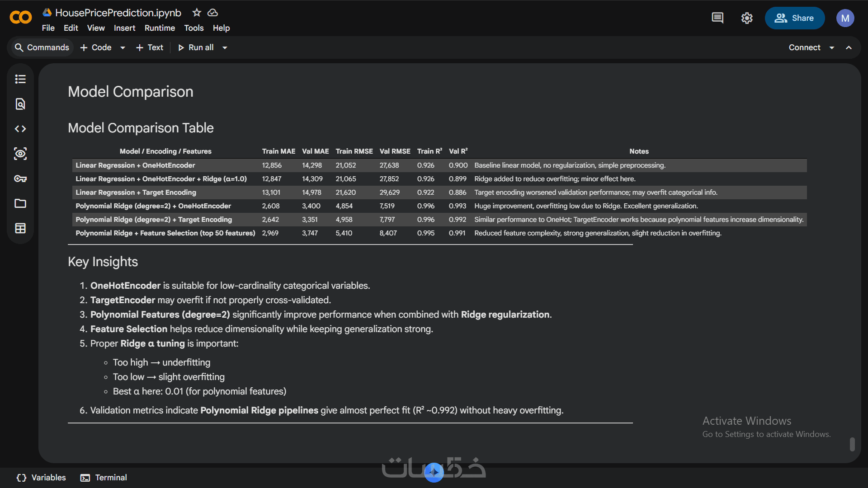868x488 pixels.
Task: Open Find and replace sidebar icon
Action: 20,104
